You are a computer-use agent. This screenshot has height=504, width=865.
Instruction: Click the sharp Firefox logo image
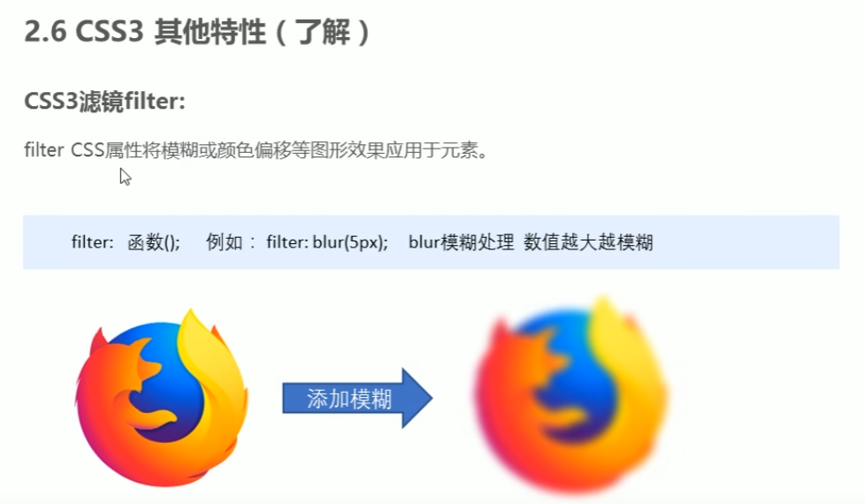(161, 398)
